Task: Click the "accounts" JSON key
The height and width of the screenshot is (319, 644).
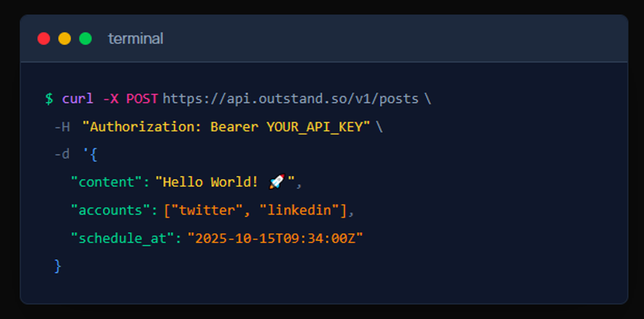Action: tap(109, 210)
